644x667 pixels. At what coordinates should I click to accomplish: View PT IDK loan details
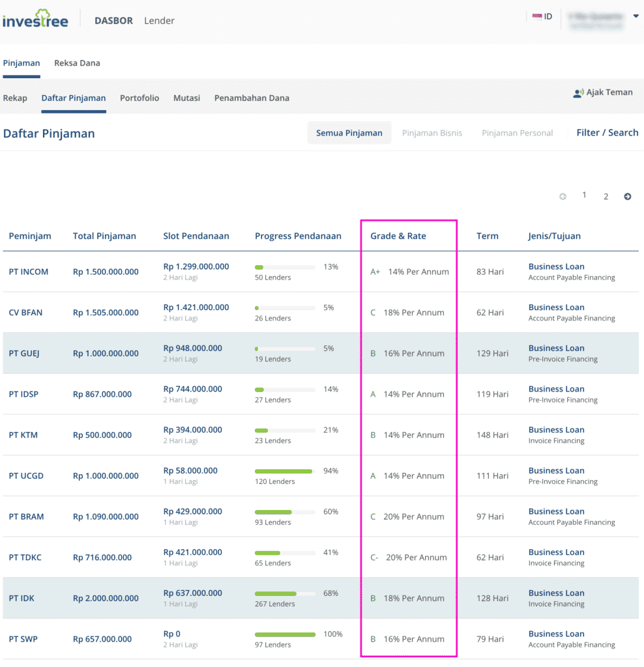point(23,598)
